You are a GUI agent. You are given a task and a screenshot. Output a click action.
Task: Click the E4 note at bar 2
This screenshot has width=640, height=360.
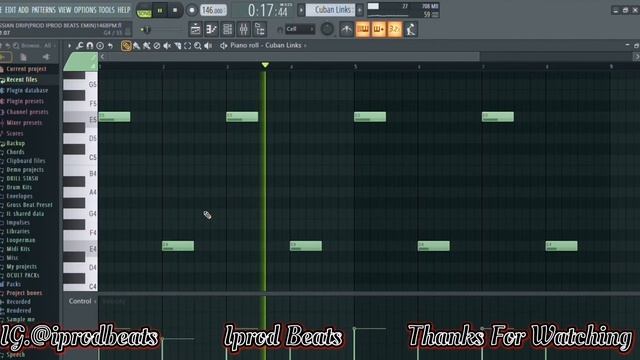click(x=178, y=246)
